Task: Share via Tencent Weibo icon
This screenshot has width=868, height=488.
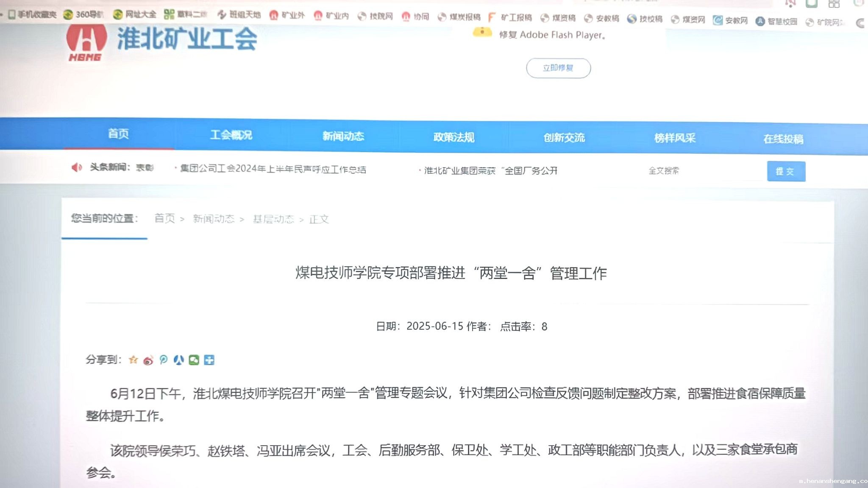Action: pos(164,360)
